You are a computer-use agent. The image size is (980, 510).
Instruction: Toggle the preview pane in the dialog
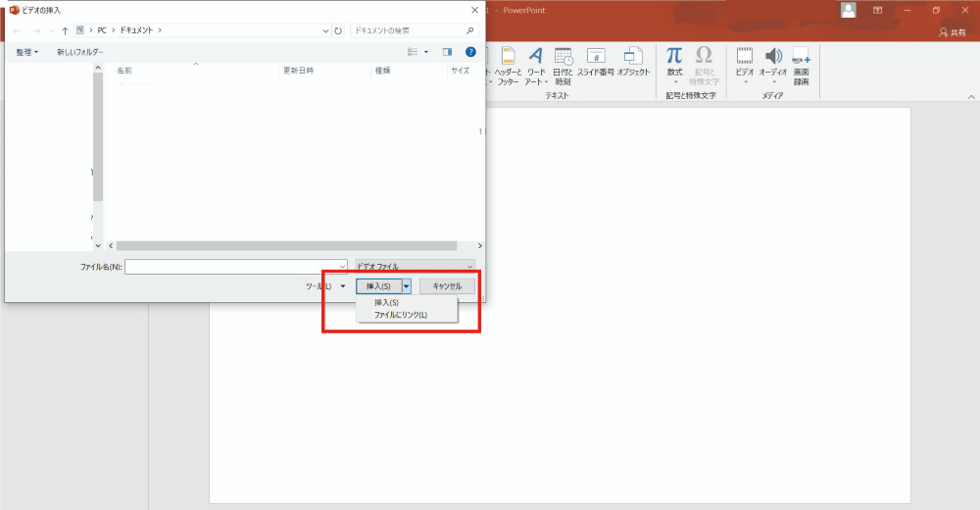tap(447, 52)
